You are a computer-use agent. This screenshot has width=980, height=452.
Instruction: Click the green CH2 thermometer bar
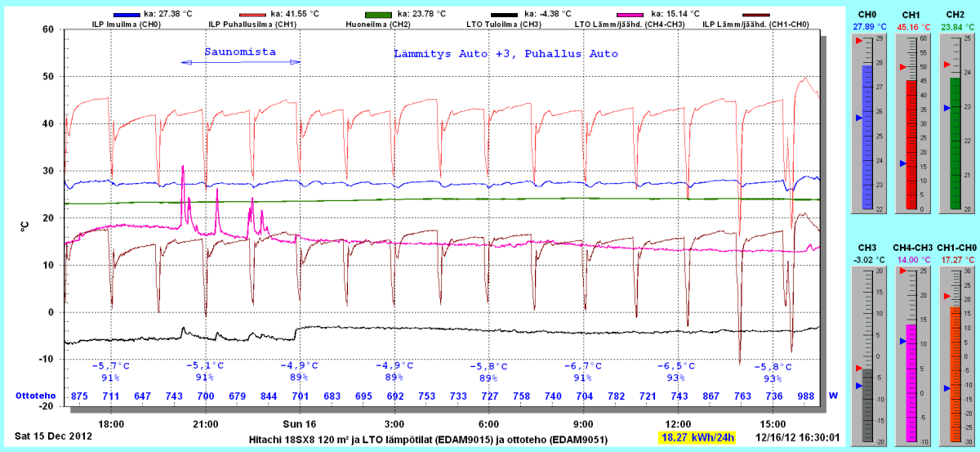click(955, 143)
